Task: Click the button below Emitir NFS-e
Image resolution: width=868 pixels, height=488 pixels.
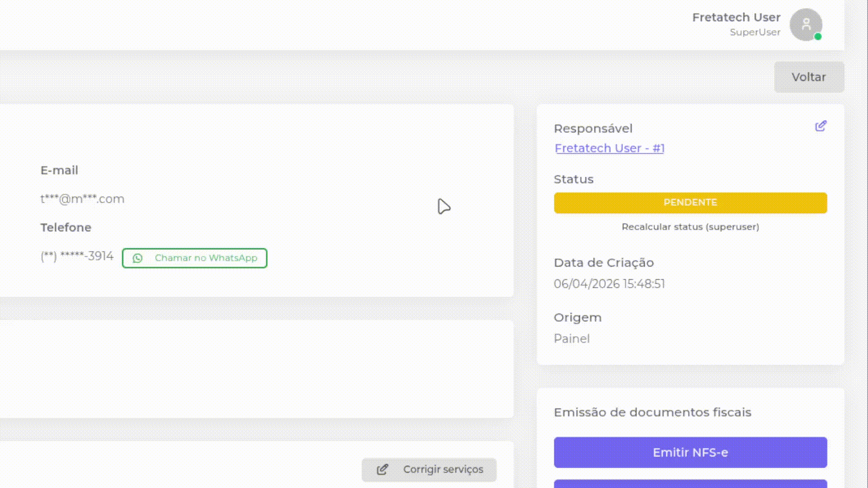Action: (x=690, y=484)
